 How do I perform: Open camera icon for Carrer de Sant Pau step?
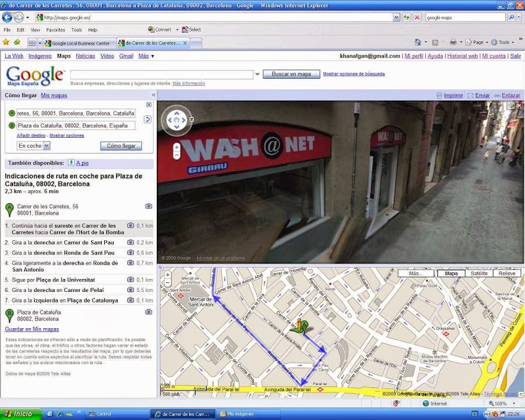pyautogui.click(x=131, y=242)
